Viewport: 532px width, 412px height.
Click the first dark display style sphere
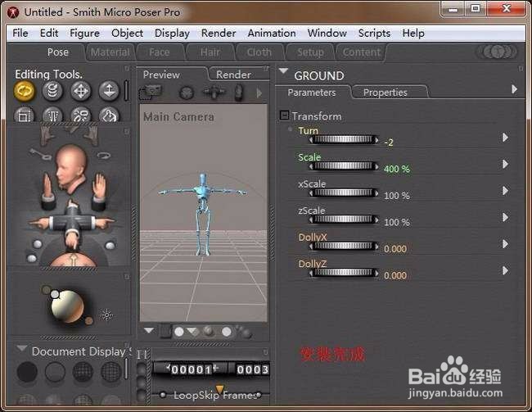[x=27, y=372]
